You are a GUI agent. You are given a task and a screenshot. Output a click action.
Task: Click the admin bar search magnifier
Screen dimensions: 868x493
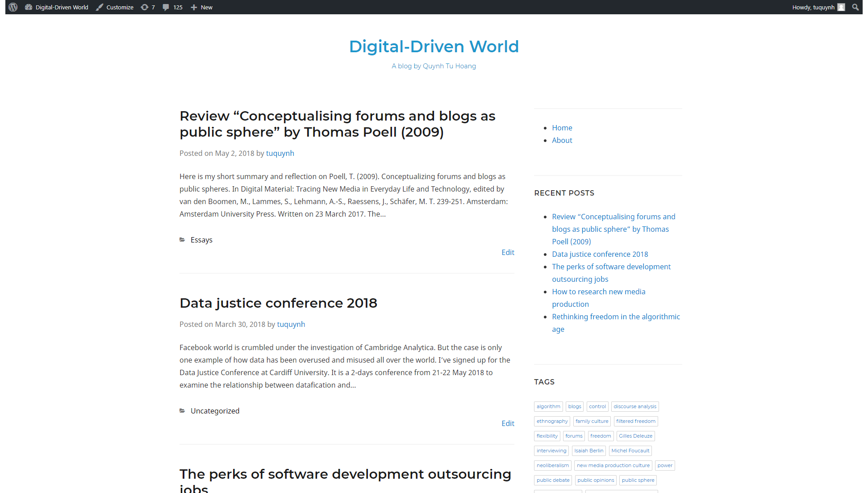[x=855, y=7]
